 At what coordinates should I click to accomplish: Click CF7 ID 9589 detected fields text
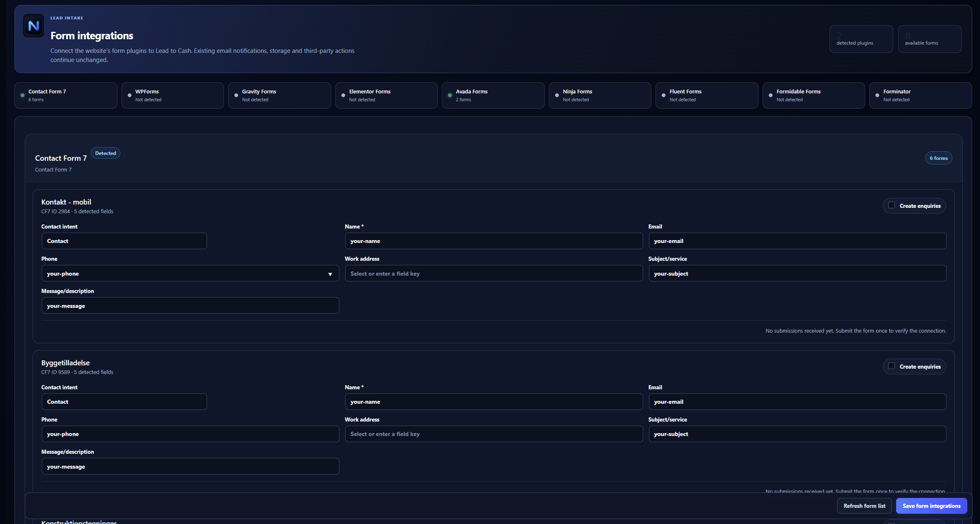pyautogui.click(x=77, y=372)
